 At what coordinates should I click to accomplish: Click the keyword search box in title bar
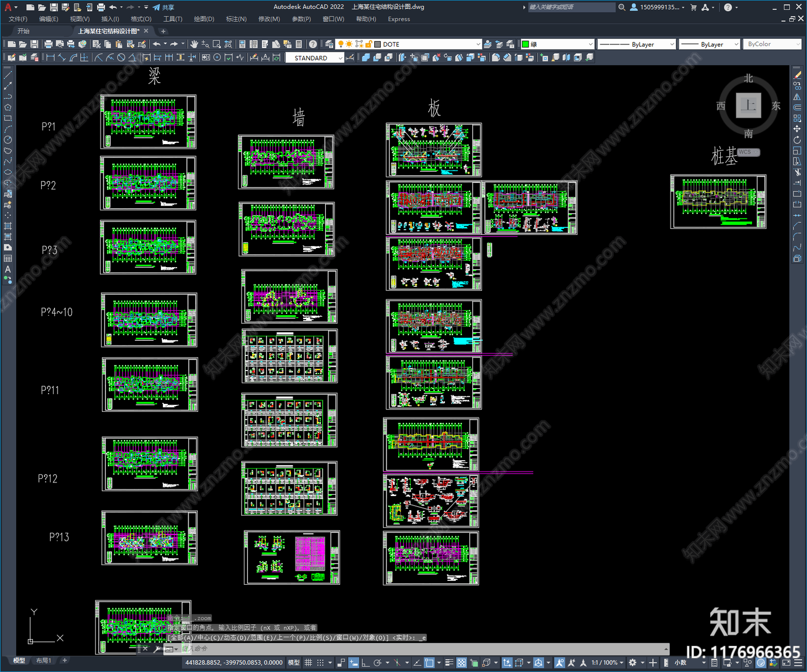[571, 7]
